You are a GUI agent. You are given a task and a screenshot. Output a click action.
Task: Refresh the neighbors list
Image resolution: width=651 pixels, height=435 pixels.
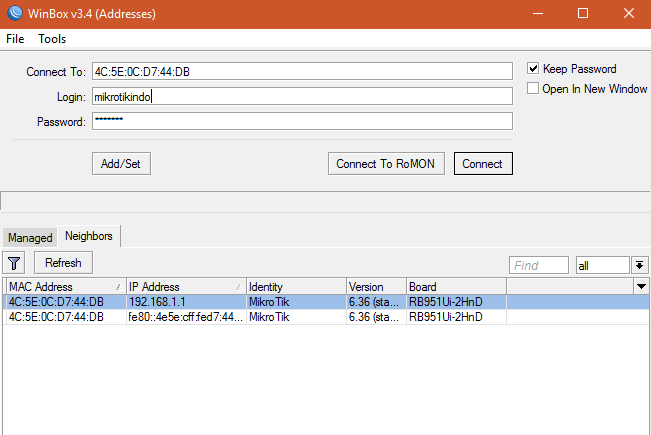point(63,263)
